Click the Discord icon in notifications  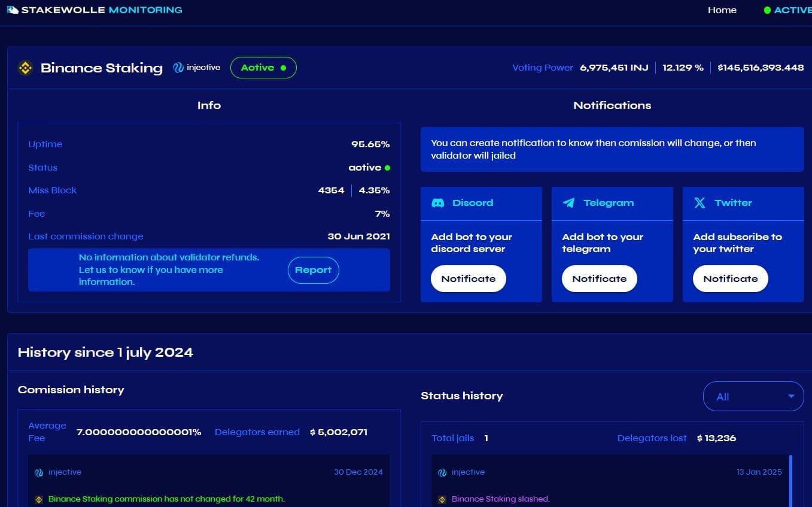[438, 203]
